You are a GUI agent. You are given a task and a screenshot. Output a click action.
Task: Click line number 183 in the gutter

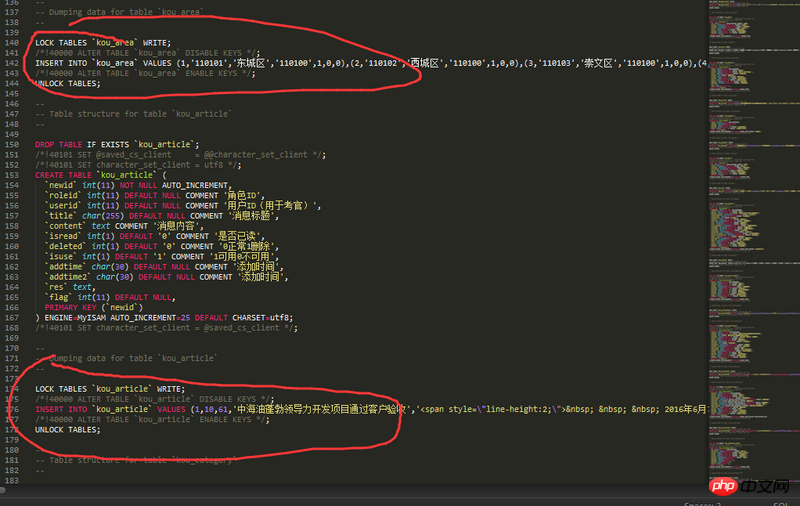(x=11, y=481)
